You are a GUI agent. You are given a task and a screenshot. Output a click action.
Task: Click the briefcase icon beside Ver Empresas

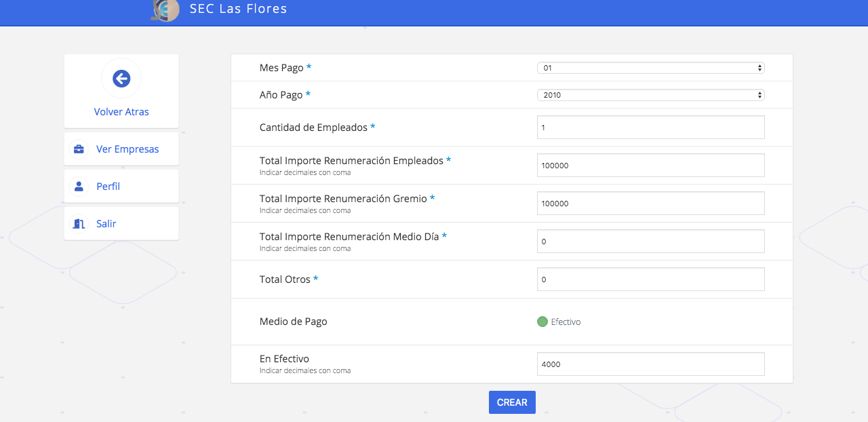(x=79, y=149)
